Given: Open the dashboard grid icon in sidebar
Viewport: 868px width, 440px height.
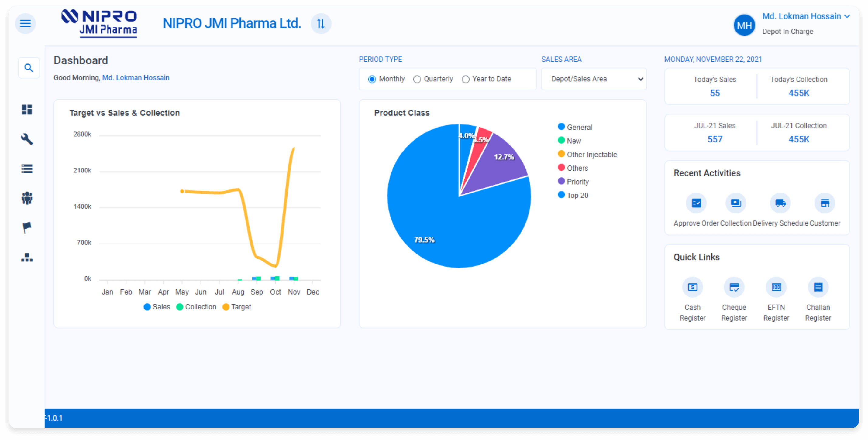Looking at the screenshot, I should [27, 109].
